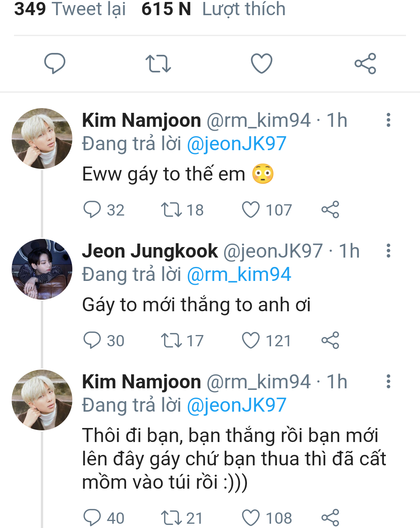Viewport: 420px width, 528px height.
Task: Share the main tweet
Action: 365,64
